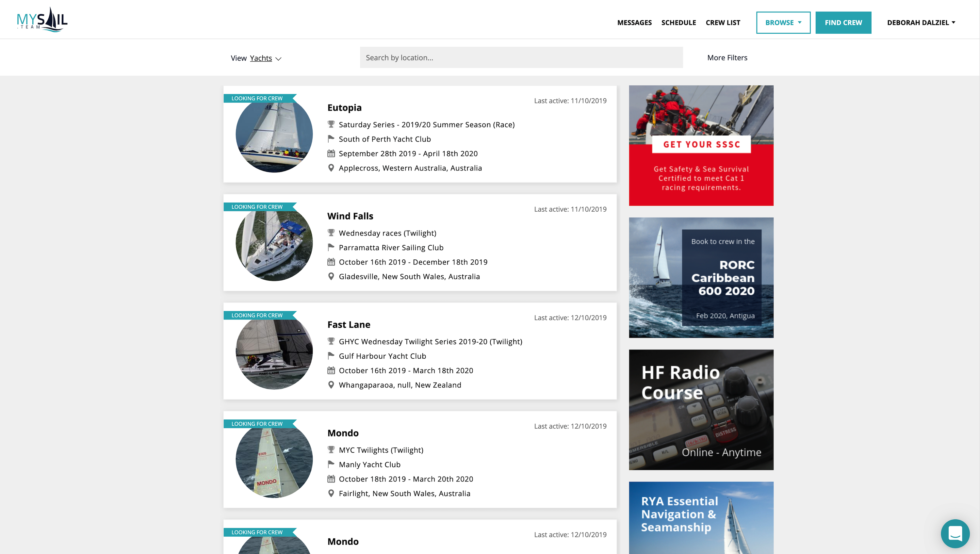Viewport: 980px width, 554px height.
Task: Click the flag icon beside Manly Yacht Club
Action: click(331, 464)
